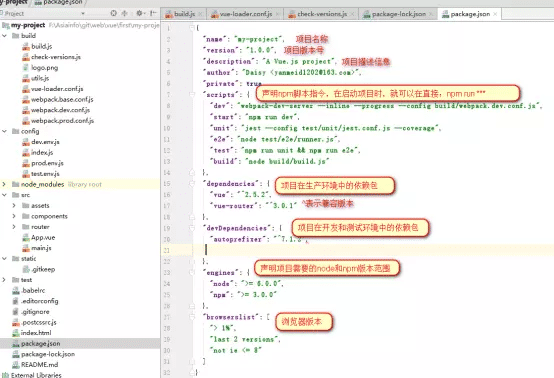Select logo.png in project tree
Screen dimensions: 554x378
pyautogui.click(x=40, y=67)
